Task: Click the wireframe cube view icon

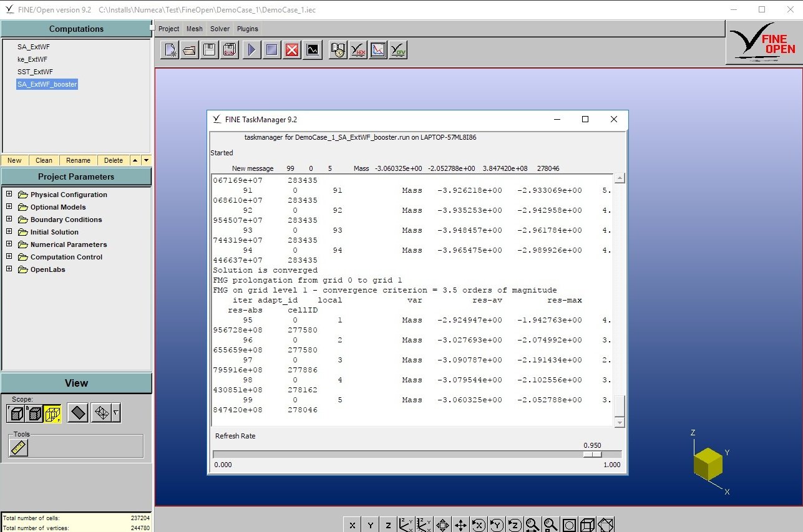Action: [x=586, y=525]
